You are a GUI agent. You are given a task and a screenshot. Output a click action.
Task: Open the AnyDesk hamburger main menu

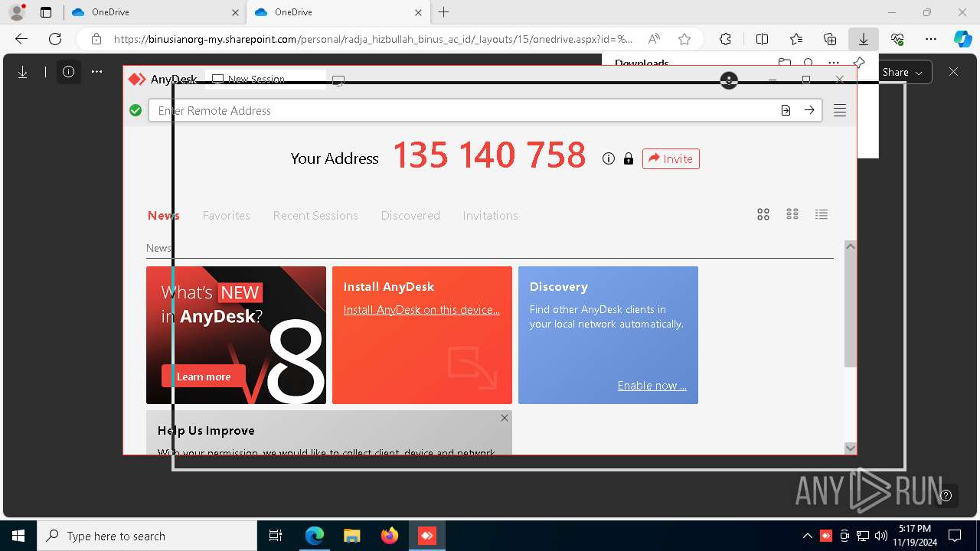pyautogui.click(x=840, y=110)
